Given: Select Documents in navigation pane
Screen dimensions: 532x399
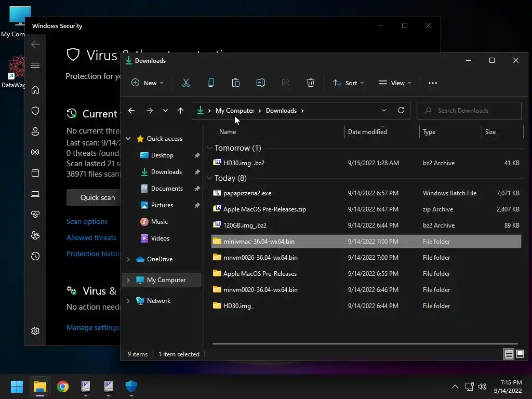Looking at the screenshot, I should 167,188.
